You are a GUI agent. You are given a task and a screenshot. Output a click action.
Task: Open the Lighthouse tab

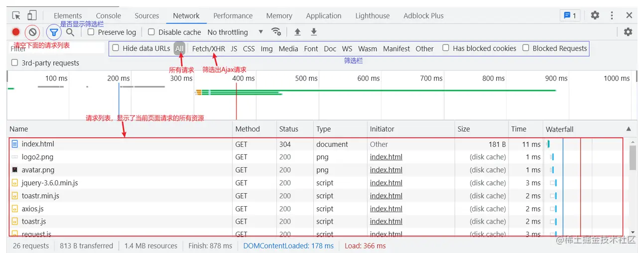[373, 15]
